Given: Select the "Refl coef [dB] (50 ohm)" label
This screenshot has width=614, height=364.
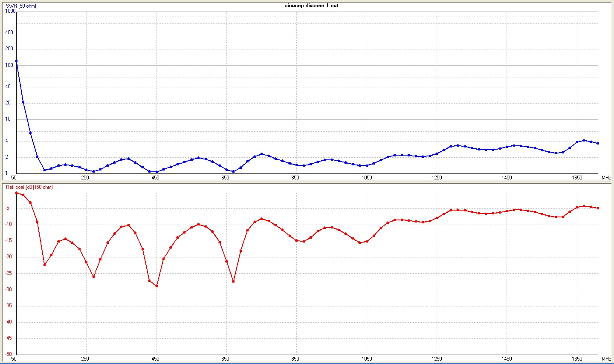Looking at the screenshot, I should coord(29,187).
